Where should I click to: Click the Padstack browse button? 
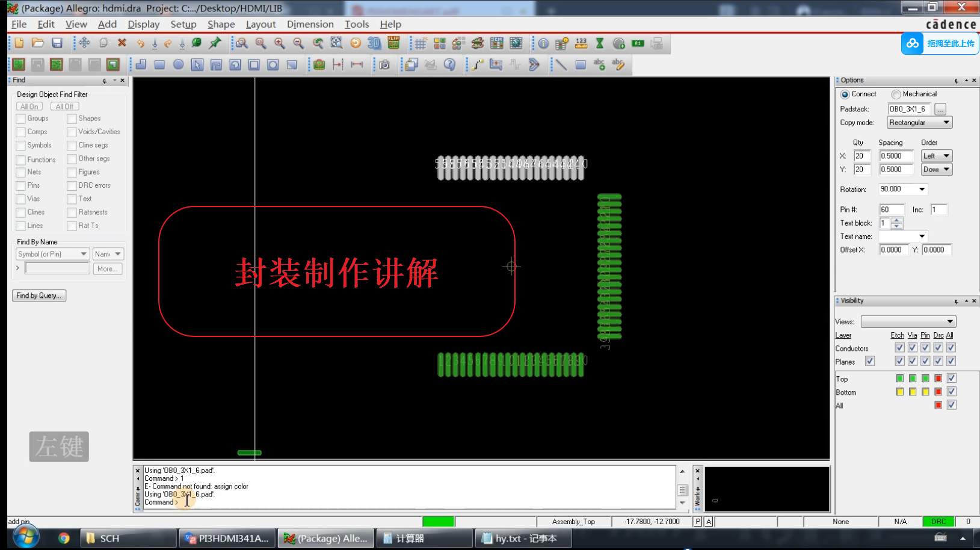pyautogui.click(x=940, y=109)
